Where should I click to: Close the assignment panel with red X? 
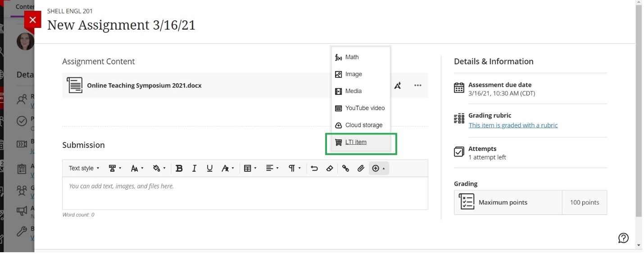pyautogui.click(x=32, y=20)
